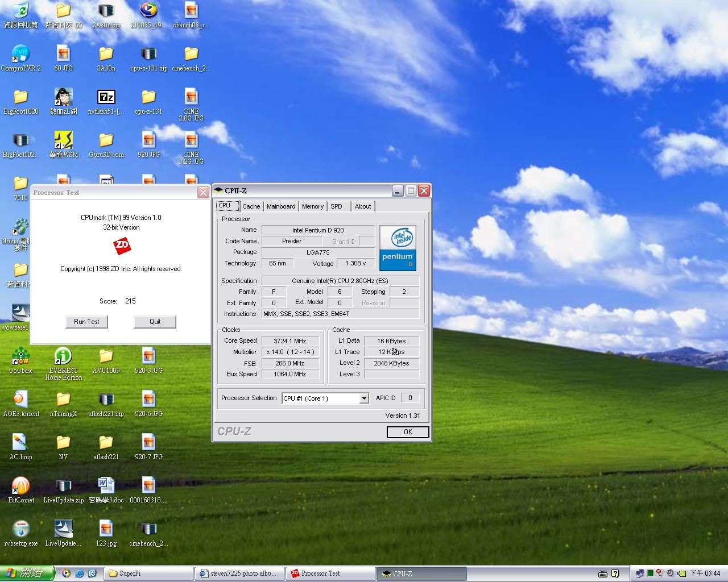
Task: Open the Start button on taskbar
Action: [x=27, y=573]
